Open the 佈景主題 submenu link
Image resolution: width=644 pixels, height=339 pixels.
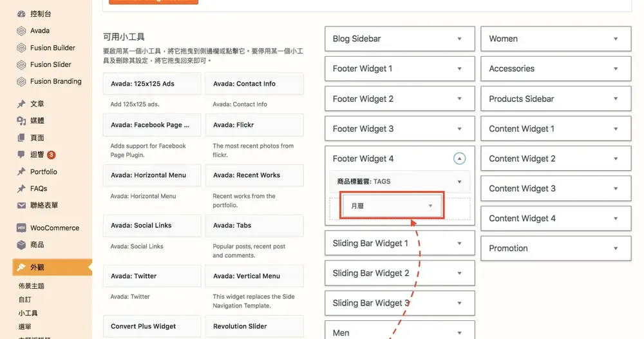pyautogui.click(x=31, y=286)
